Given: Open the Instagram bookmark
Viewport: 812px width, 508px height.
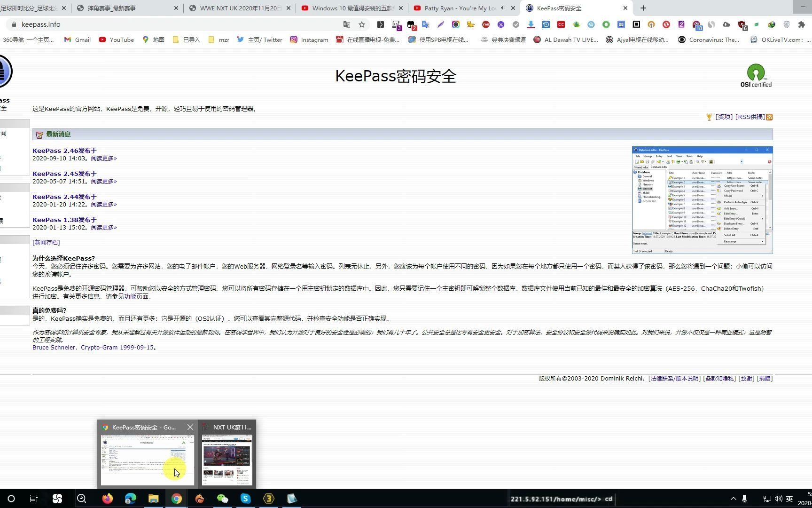Looking at the screenshot, I should pyautogui.click(x=309, y=40).
